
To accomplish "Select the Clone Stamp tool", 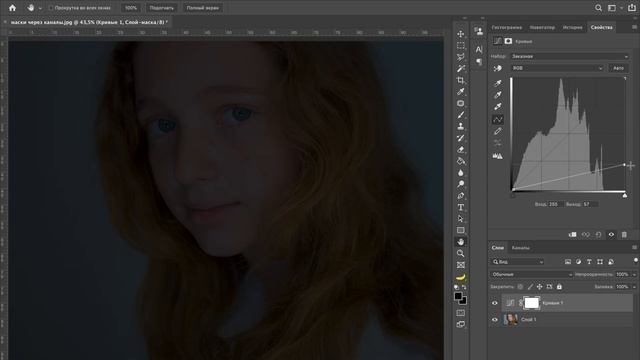I will tap(460, 127).
